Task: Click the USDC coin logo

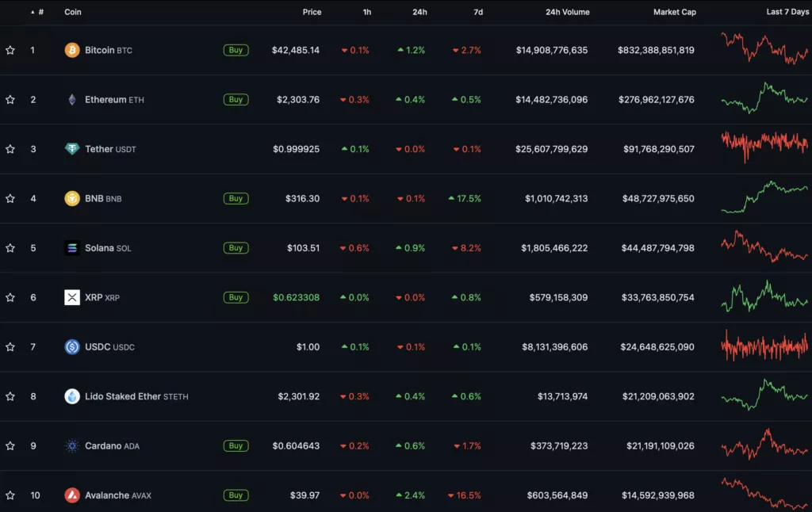Action: tap(72, 347)
